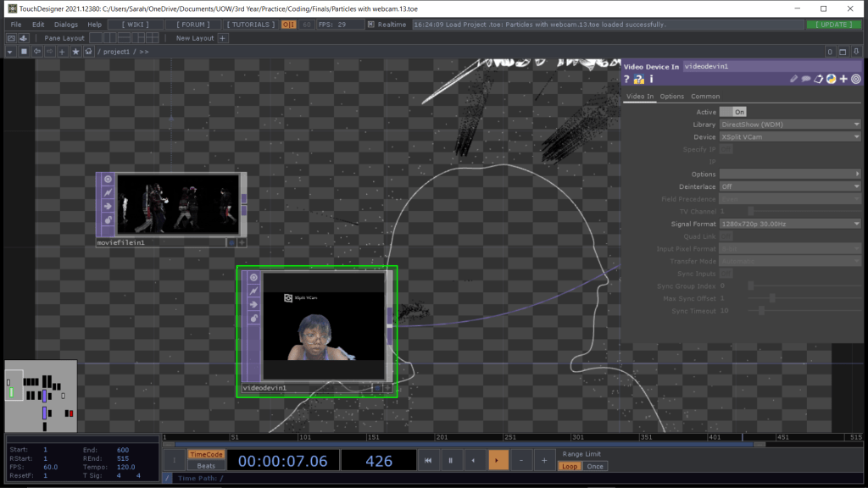The width and height of the screenshot is (868, 488).
Task: Open operator help question mark icon
Action: pos(627,79)
